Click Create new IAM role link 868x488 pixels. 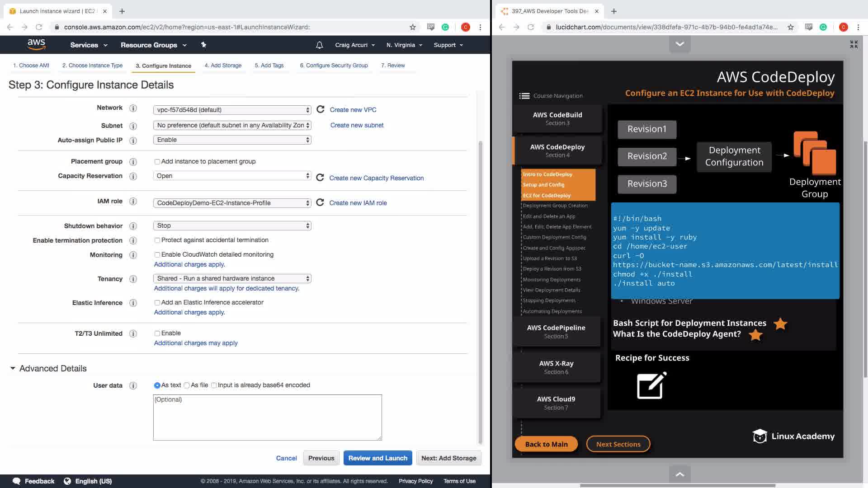358,203
